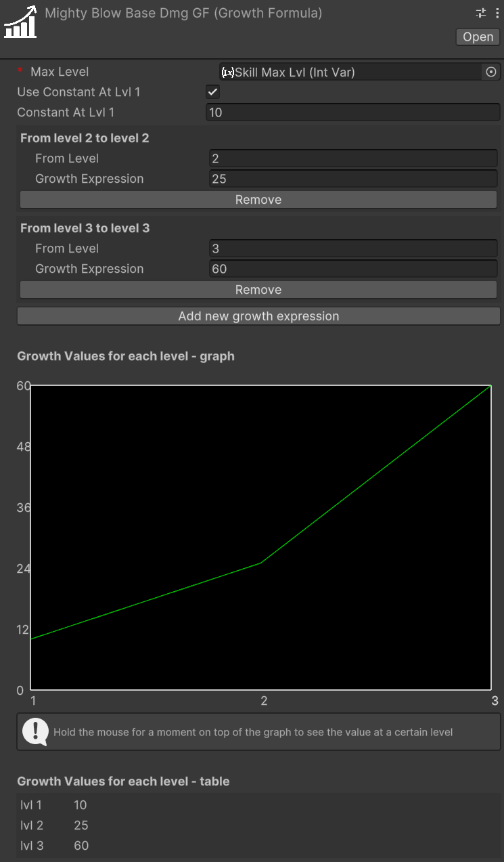Click the exclamation info icon below the graph
The width and height of the screenshot is (504, 862).
[x=35, y=731]
